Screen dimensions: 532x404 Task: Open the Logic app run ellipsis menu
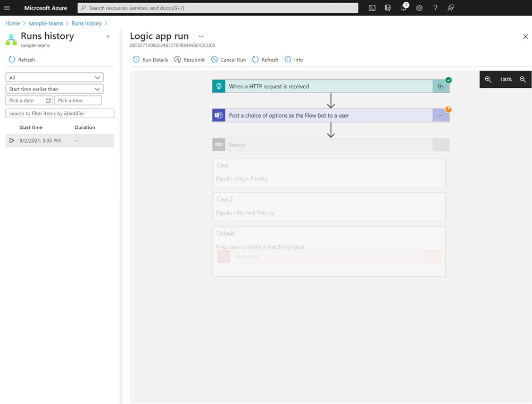(x=201, y=36)
